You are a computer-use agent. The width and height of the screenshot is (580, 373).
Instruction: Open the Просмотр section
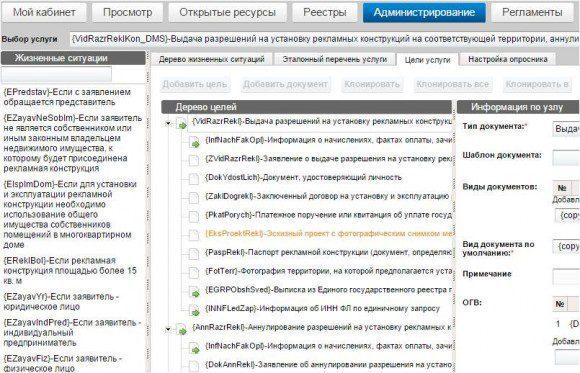pos(128,12)
